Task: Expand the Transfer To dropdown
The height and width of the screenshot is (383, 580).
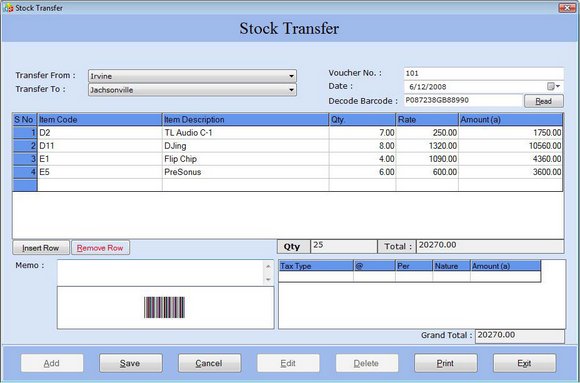Action: pos(291,90)
